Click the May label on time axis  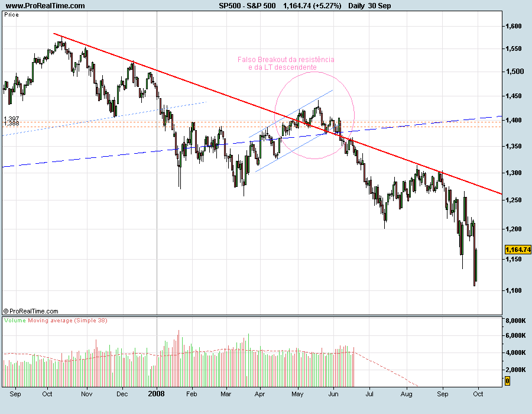[297, 394]
